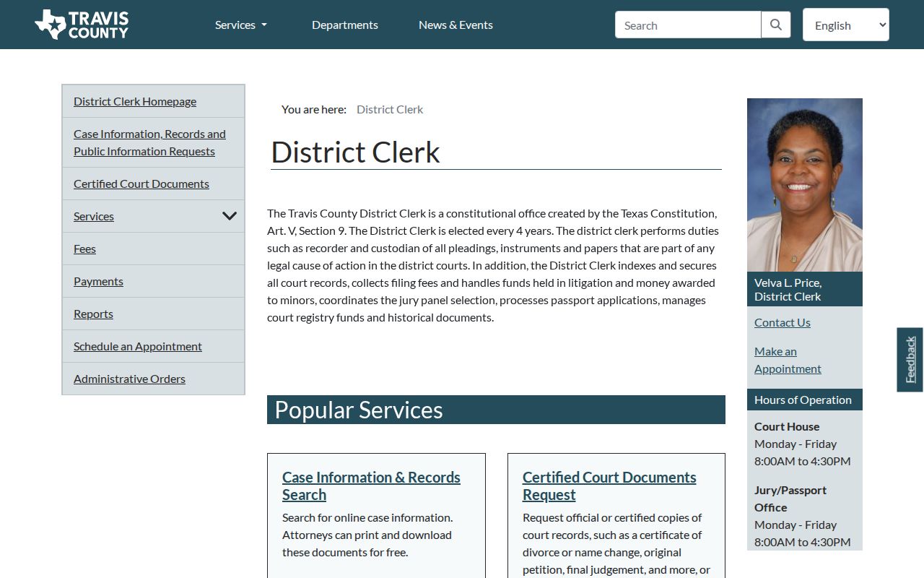
Task: Open the Feedback side tab
Action: [910, 360]
